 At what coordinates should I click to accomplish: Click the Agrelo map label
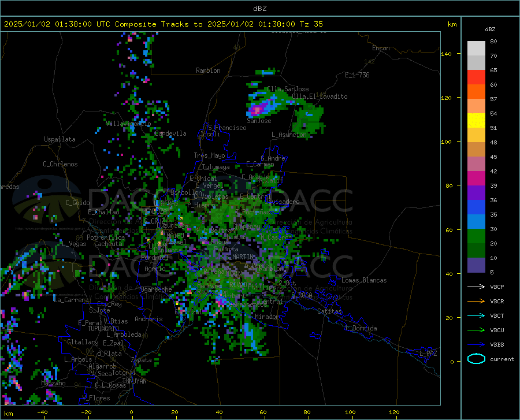(x=155, y=269)
